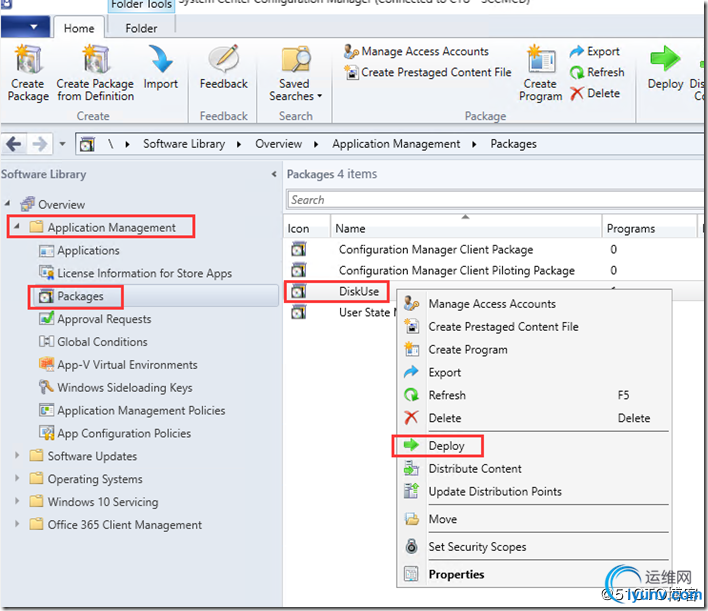Click Create Prestaged Content File in ribbon
The height and width of the screenshot is (611, 708).
click(x=428, y=72)
